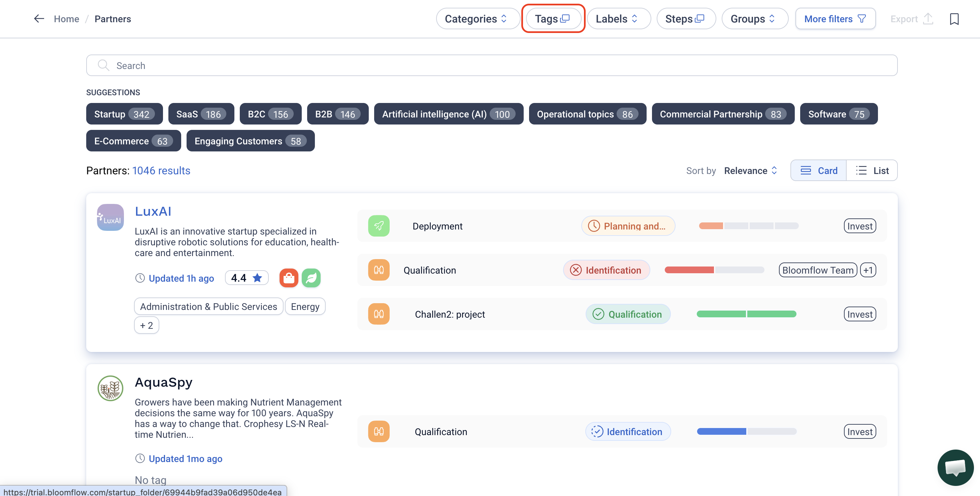Click the 4.4 rating badge
Screen dimensions: 980x496
(247, 278)
